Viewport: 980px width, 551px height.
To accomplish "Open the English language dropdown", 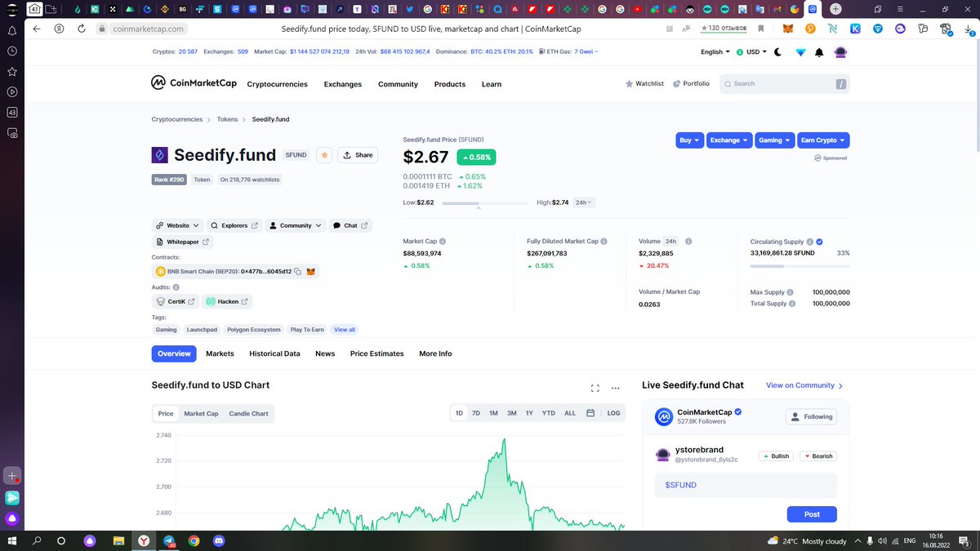I will click(x=715, y=51).
